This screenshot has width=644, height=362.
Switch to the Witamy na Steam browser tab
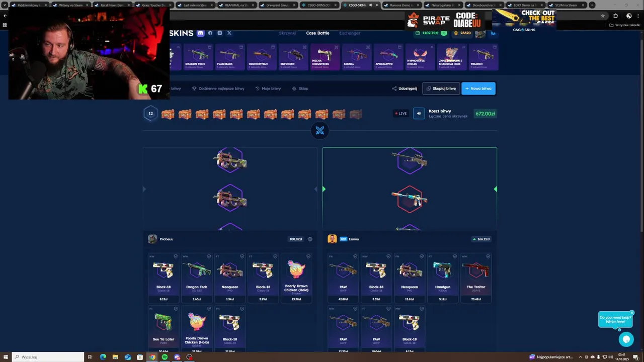(x=71, y=5)
